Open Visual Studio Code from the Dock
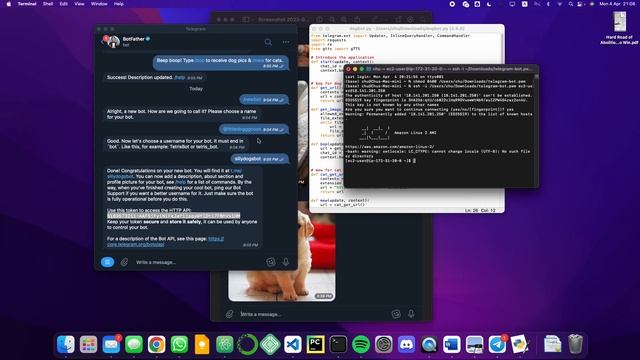This screenshot has height=360, width=640. (x=293, y=344)
